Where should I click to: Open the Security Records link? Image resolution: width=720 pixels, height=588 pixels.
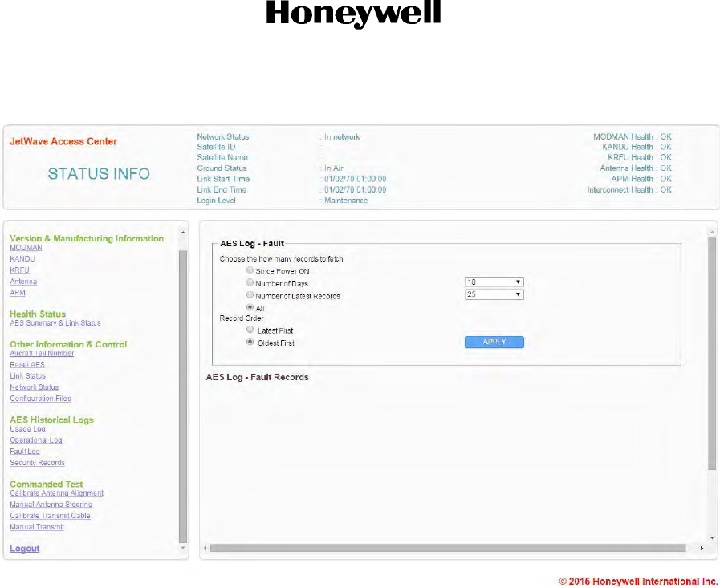pyautogui.click(x=37, y=463)
